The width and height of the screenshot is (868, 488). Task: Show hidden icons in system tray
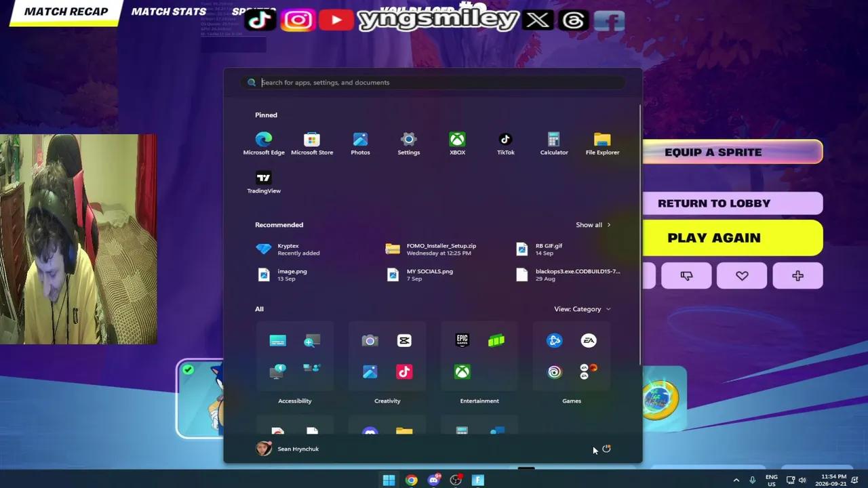736,480
